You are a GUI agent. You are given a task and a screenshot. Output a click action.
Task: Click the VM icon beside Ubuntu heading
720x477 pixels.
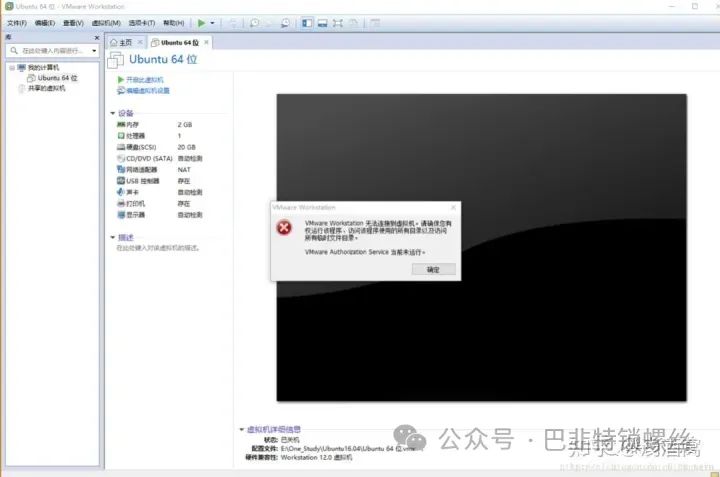tap(116, 60)
